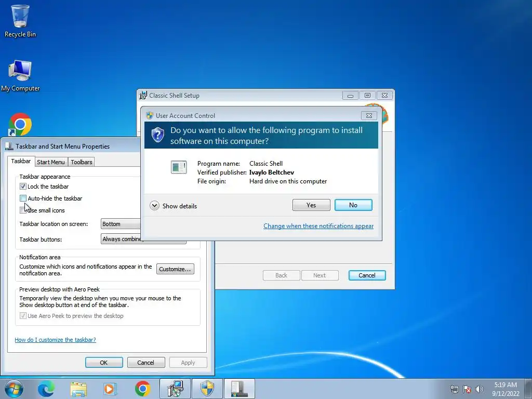The image size is (532, 399).
Task: Open Change when these notifications appear link
Action: [x=318, y=226]
